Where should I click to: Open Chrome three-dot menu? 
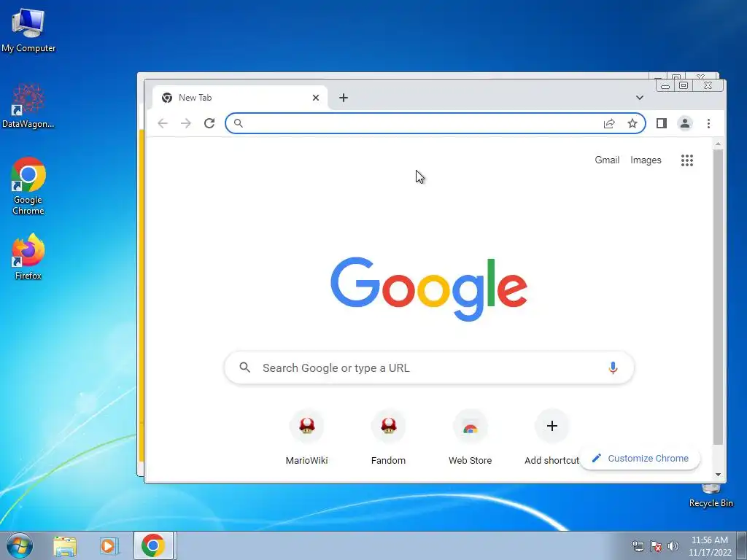coord(708,123)
